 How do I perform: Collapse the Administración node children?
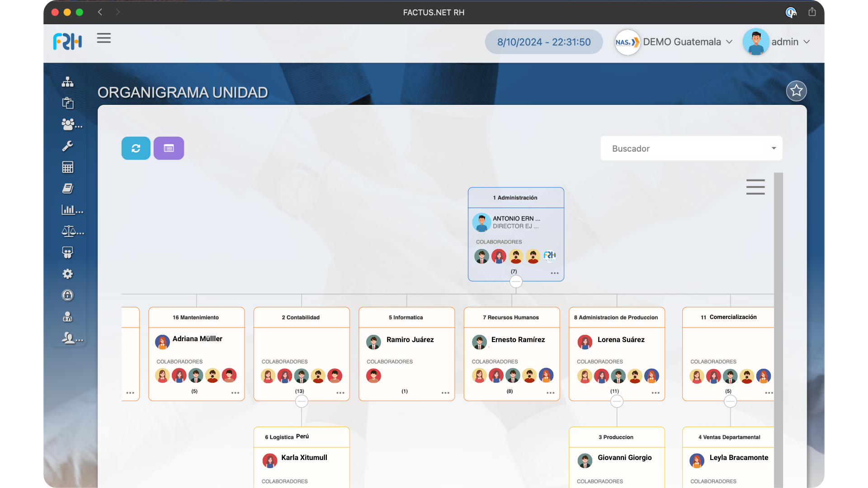tap(516, 282)
